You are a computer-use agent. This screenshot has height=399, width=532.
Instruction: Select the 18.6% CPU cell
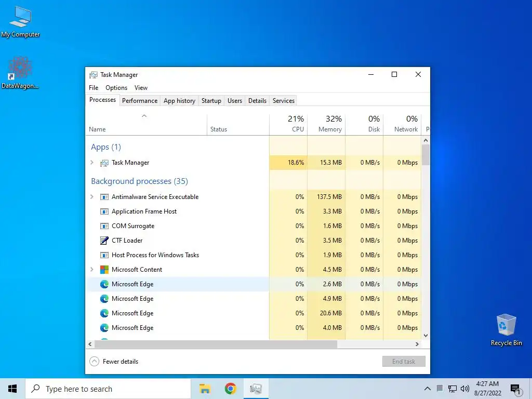point(288,163)
